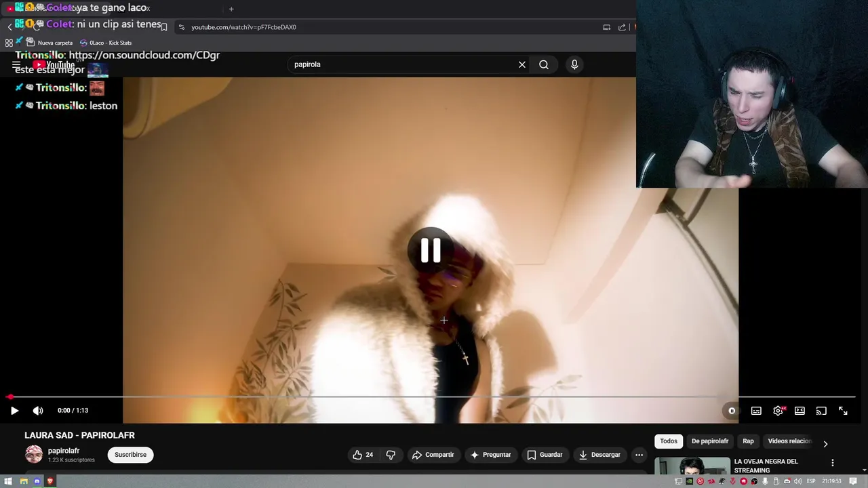The height and width of the screenshot is (488, 868).
Task: Select the Todos filter chip
Action: coord(669,441)
